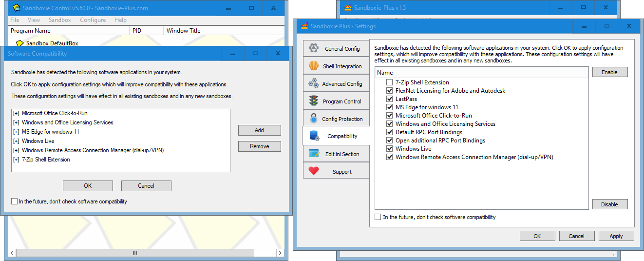Click the yellow Sandbox DefaultBox icon

click(20, 43)
